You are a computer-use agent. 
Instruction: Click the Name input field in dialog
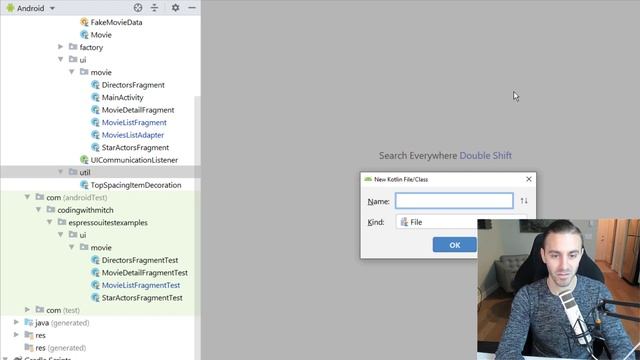[454, 201]
